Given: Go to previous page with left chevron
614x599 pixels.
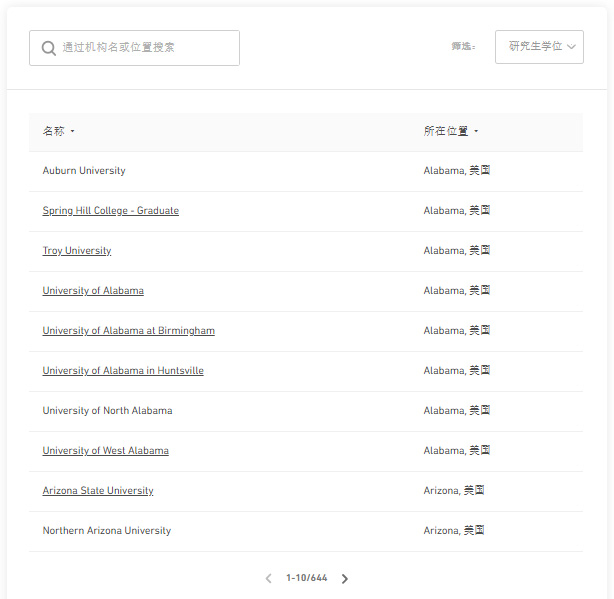Looking at the screenshot, I should 269,579.
